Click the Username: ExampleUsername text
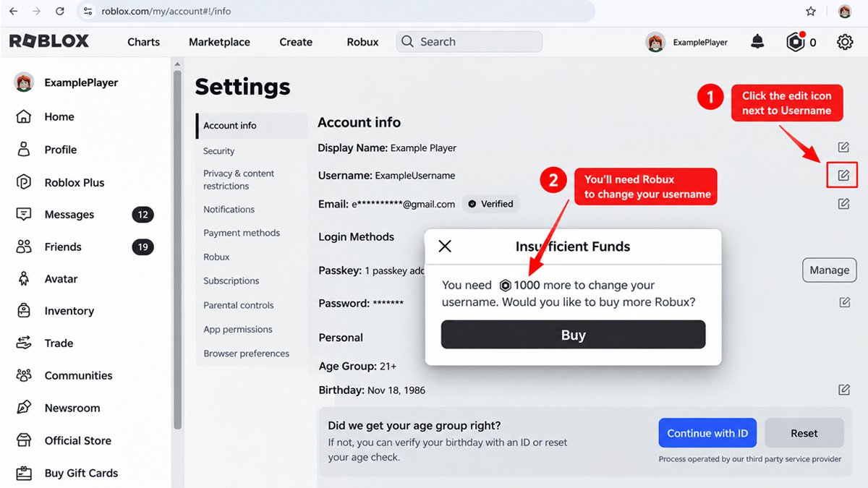This screenshot has width=868, height=488. [x=386, y=175]
